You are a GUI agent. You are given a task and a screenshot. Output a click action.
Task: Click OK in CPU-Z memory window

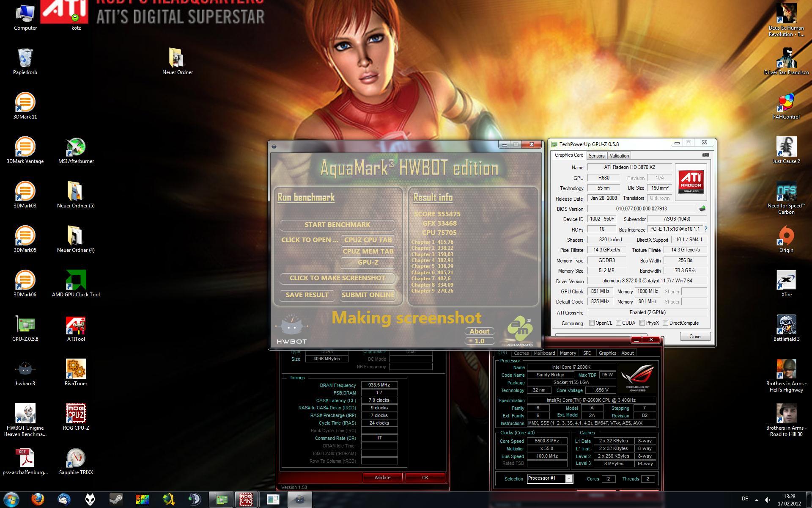pos(425,478)
